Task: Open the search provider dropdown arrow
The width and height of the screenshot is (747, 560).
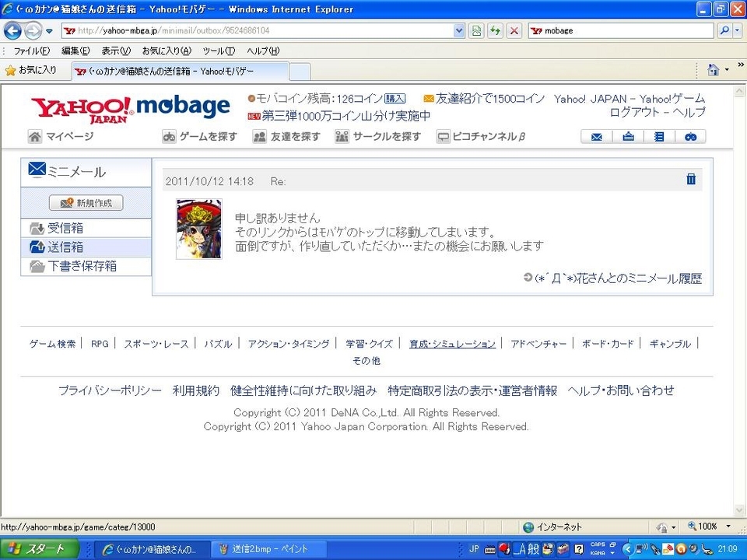Action: click(x=737, y=31)
